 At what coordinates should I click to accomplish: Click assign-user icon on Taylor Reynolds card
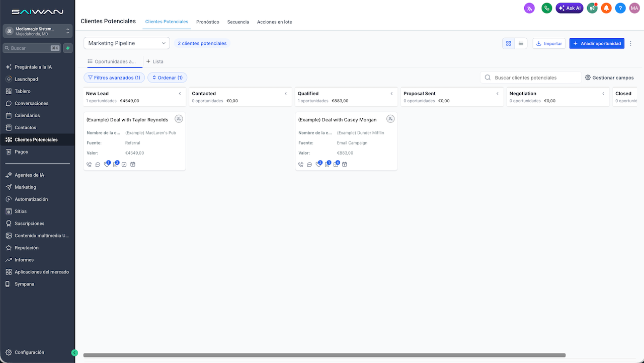point(179,119)
